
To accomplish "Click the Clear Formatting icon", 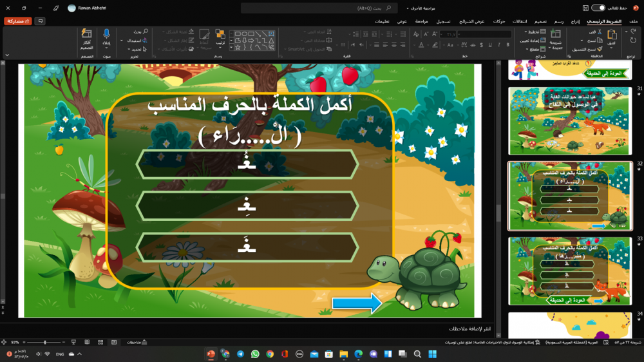I will pos(416,35).
